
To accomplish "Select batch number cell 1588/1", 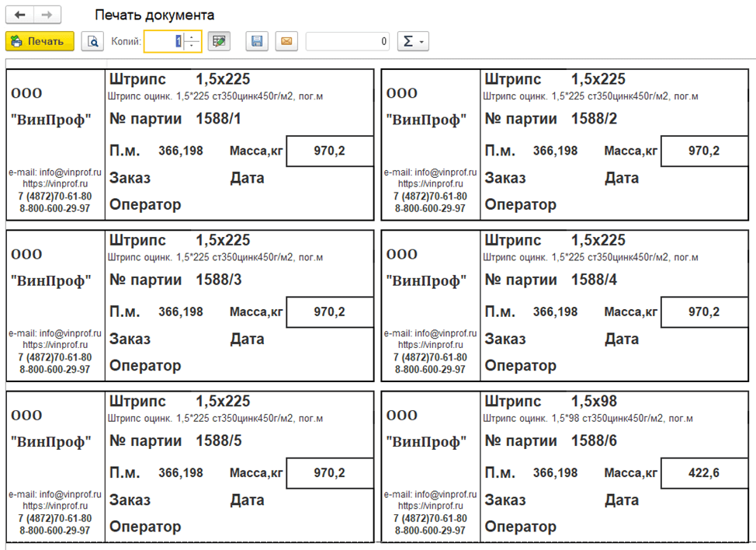I will tap(220, 119).
